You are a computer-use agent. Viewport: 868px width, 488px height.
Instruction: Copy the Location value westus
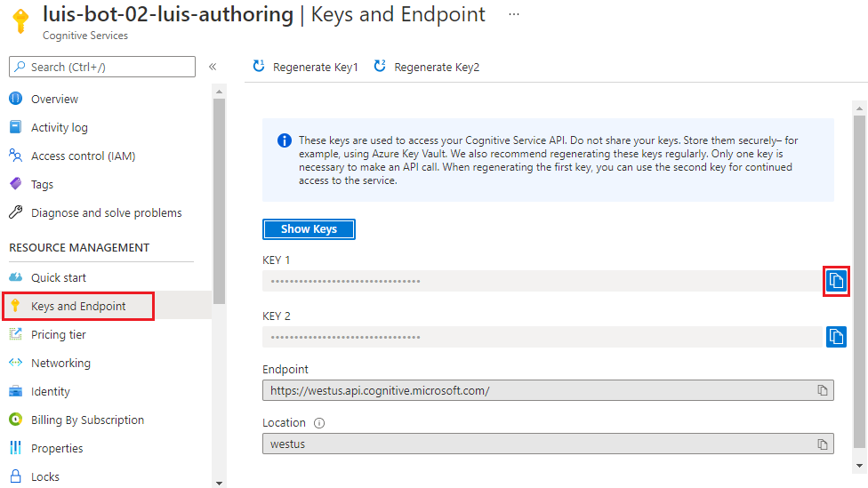823,444
